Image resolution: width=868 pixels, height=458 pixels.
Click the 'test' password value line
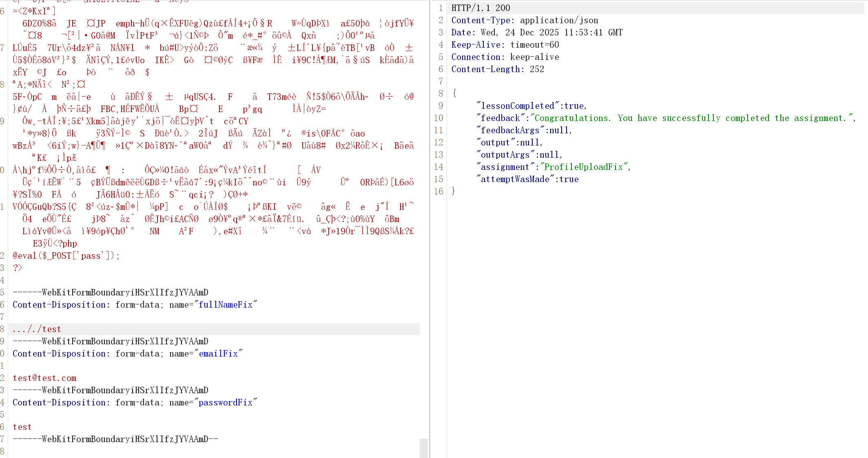(x=22, y=427)
